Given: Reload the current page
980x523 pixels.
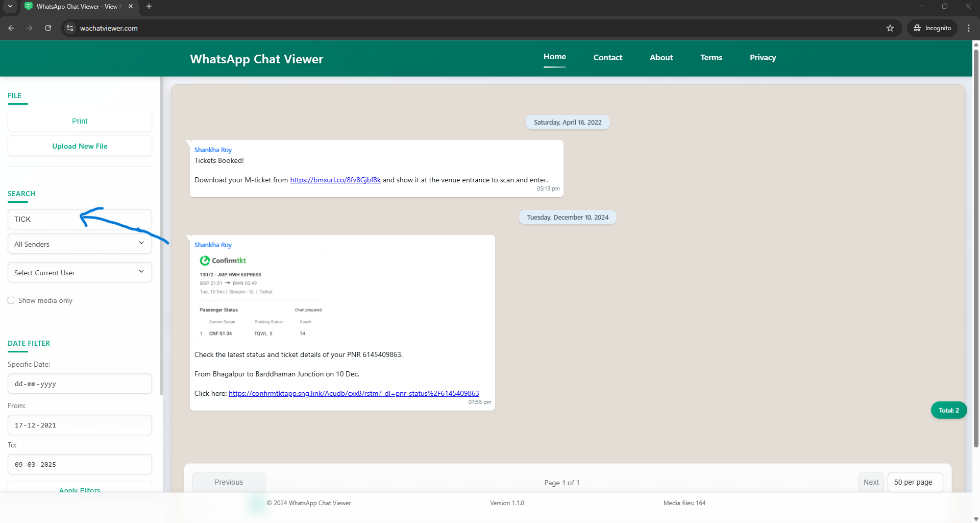Looking at the screenshot, I should [x=48, y=28].
